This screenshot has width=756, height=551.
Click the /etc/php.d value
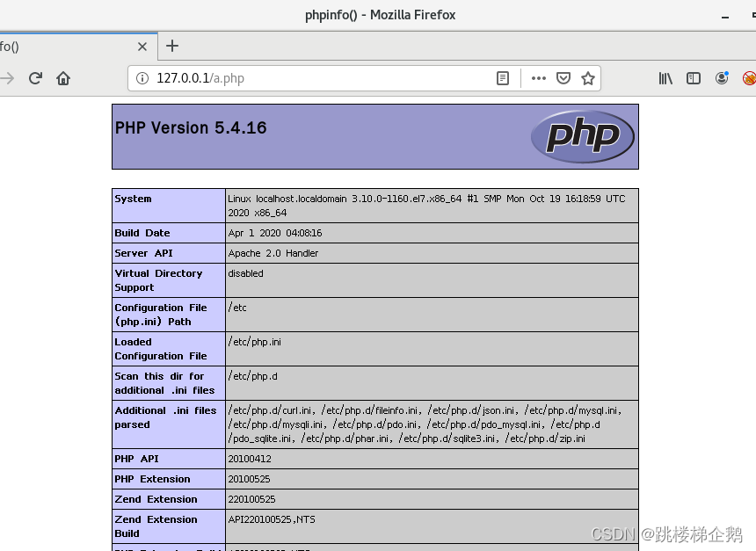[252, 376]
